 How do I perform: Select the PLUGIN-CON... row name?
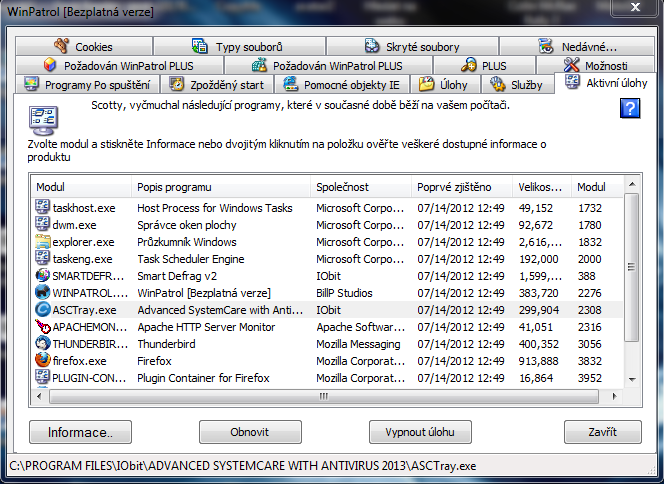[x=89, y=378]
